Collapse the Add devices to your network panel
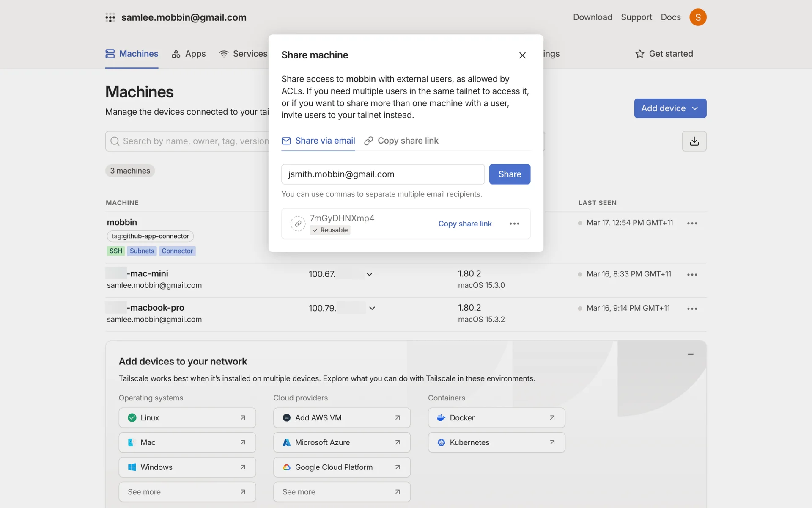 pyautogui.click(x=690, y=354)
